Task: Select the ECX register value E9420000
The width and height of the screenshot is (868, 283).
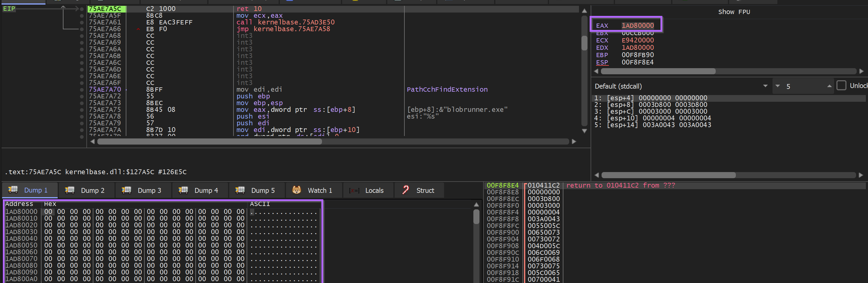Action: tap(637, 40)
